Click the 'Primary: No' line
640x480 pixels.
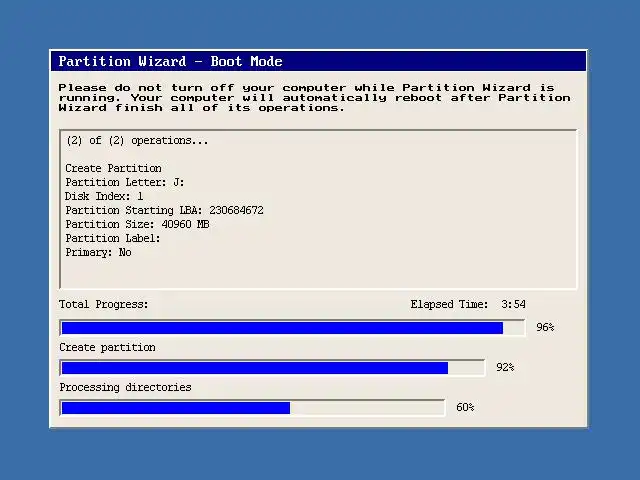click(x=98, y=252)
